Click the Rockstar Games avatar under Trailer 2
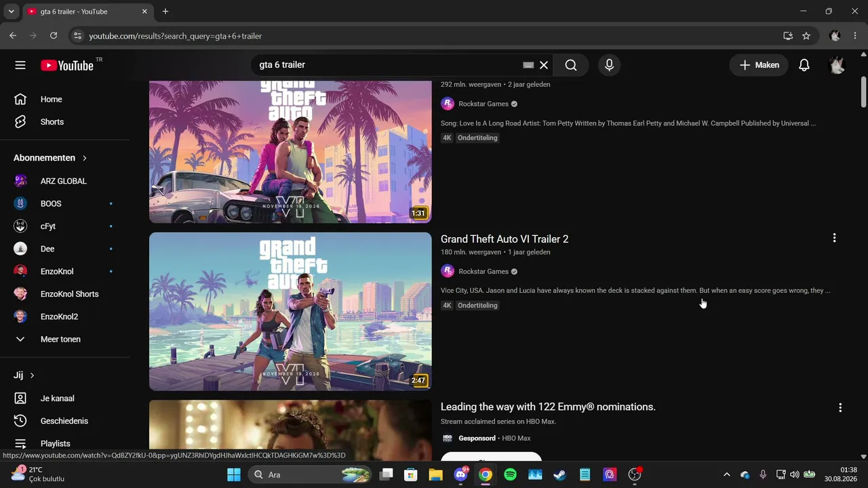 [448, 271]
